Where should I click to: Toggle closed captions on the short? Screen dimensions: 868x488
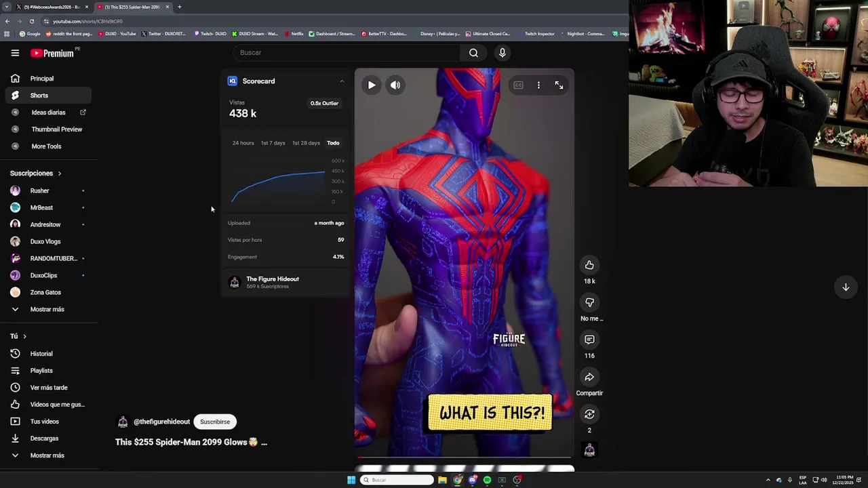518,85
